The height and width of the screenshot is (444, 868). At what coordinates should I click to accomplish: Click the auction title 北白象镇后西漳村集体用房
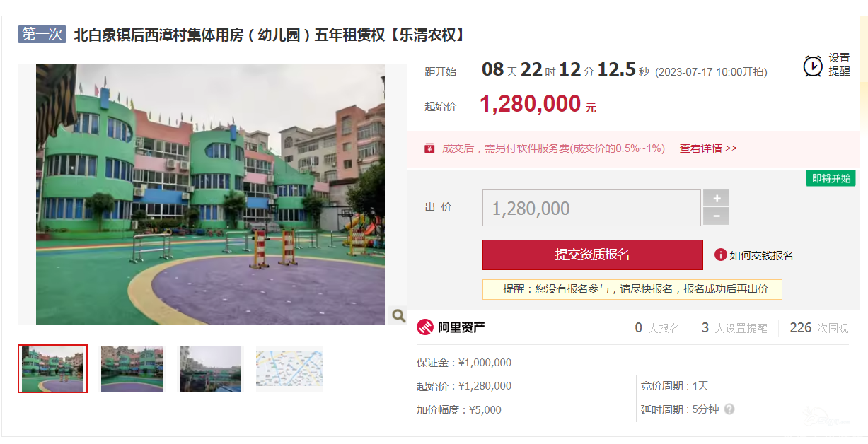[x=158, y=35]
